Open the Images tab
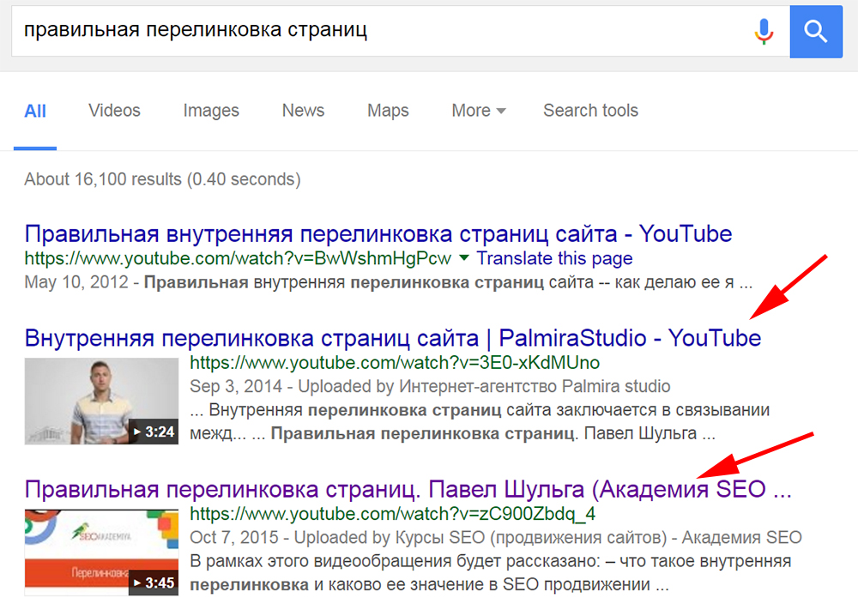This screenshot has height=616, width=858. 211,111
